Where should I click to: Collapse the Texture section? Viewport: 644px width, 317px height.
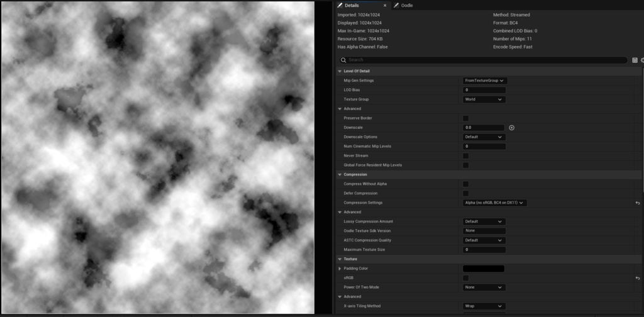340,259
